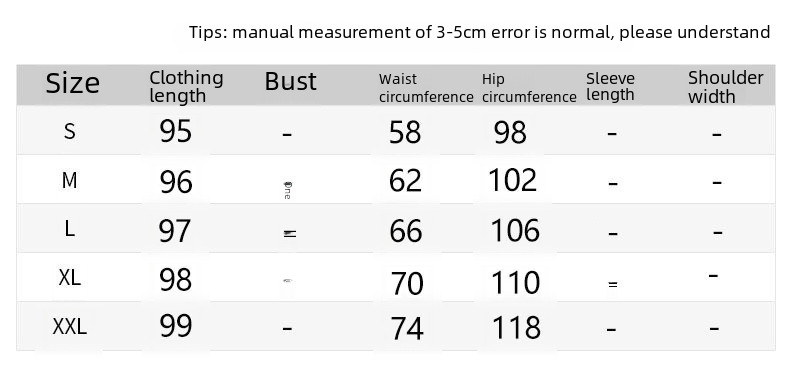The width and height of the screenshot is (790, 388).
Task: Click hip value 118 for size XXL
Action: click(x=516, y=328)
